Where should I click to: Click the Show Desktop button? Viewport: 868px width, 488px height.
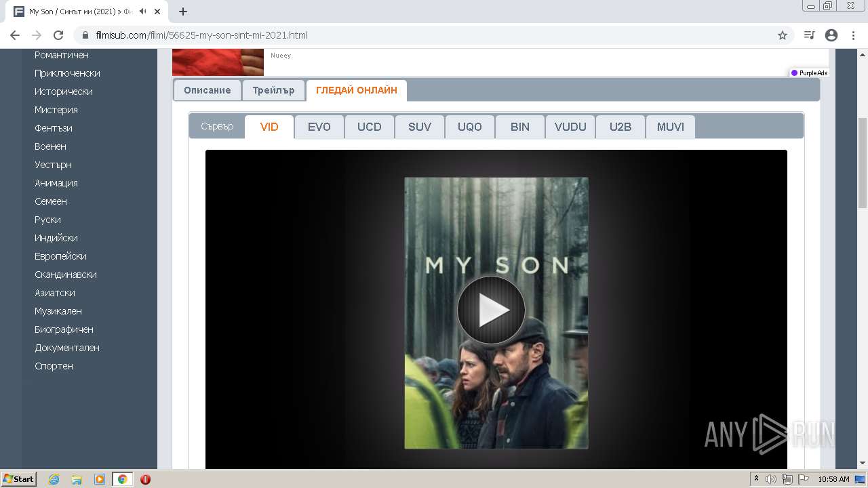tap(861, 479)
